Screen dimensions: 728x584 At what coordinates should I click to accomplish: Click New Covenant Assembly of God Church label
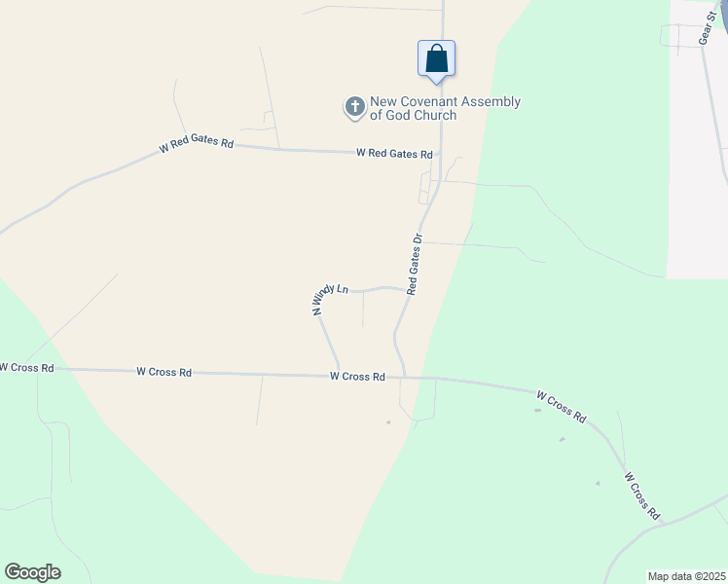pyautogui.click(x=445, y=108)
